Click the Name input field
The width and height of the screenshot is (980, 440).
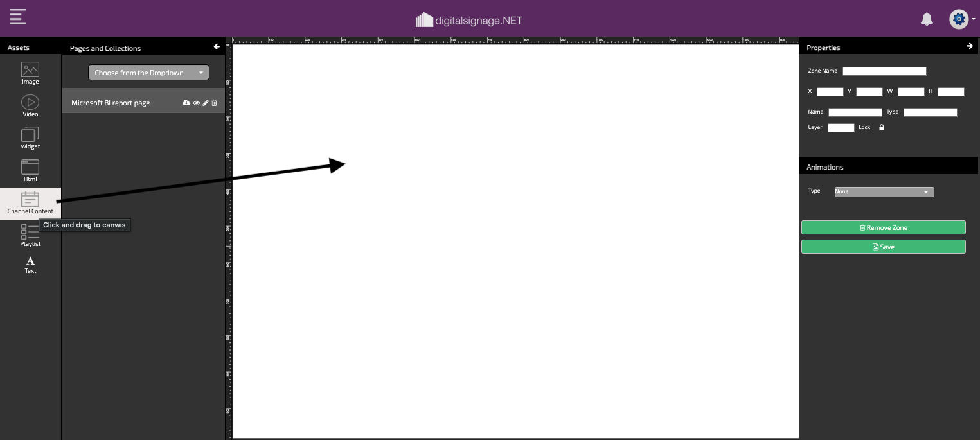click(855, 112)
